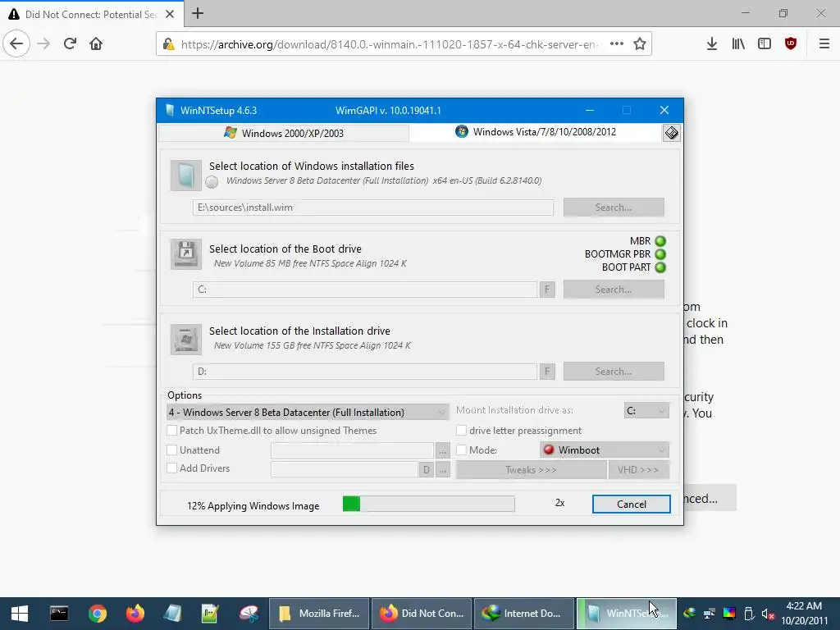This screenshot has width=840, height=630.
Task: Click the Unattend browse ... button
Action: (442, 451)
